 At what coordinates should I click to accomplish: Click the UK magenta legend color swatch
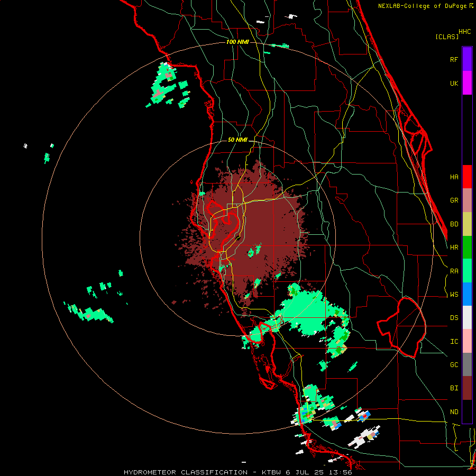pyautogui.click(x=467, y=83)
